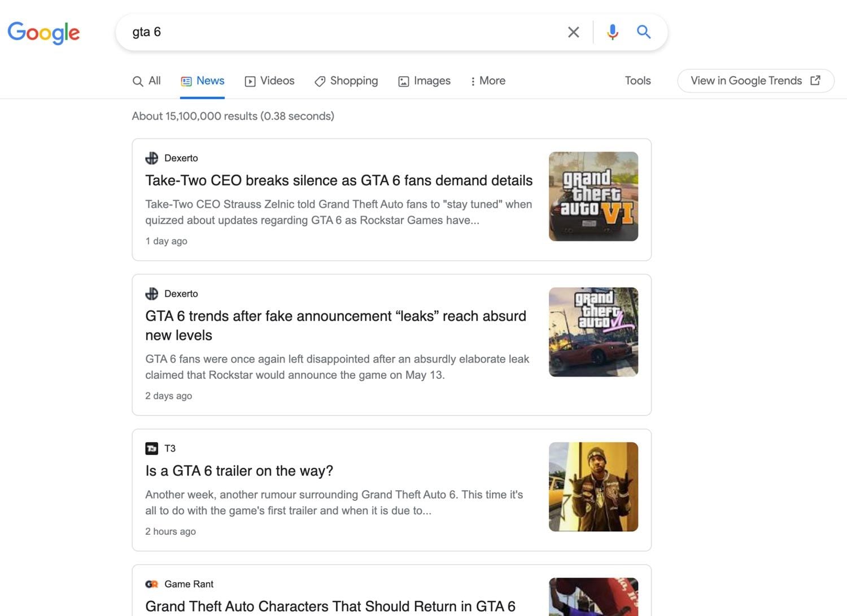Open the Shopping tab

[346, 81]
